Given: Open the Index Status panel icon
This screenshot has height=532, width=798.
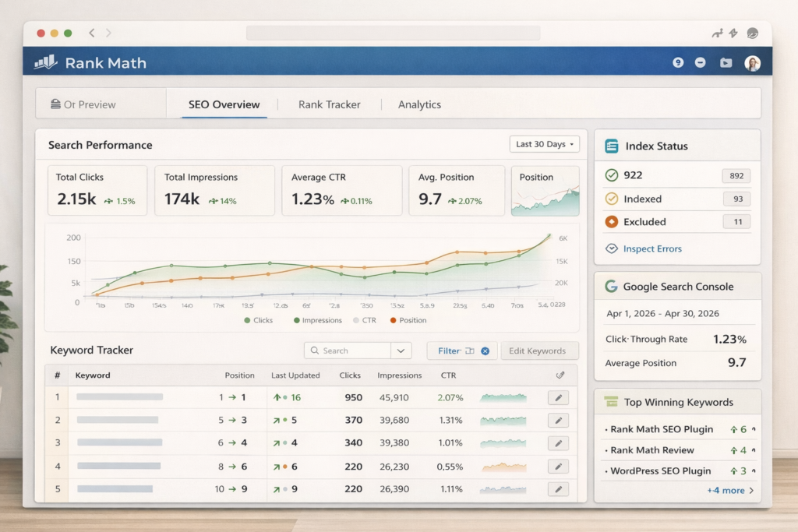Looking at the screenshot, I should tap(613, 146).
